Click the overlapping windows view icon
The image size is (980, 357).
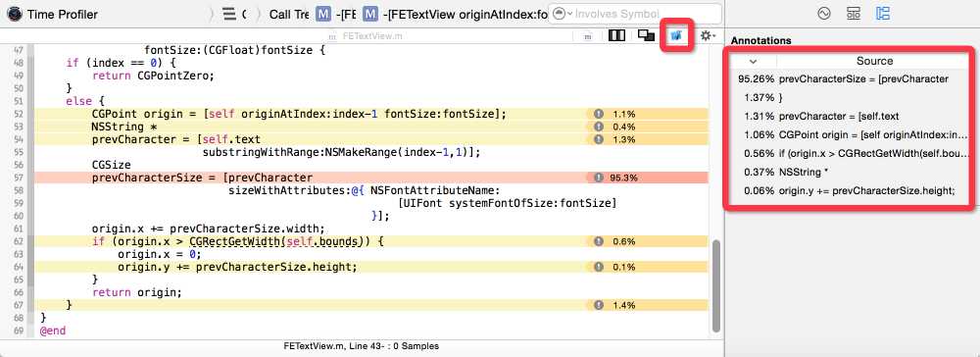click(646, 35)
